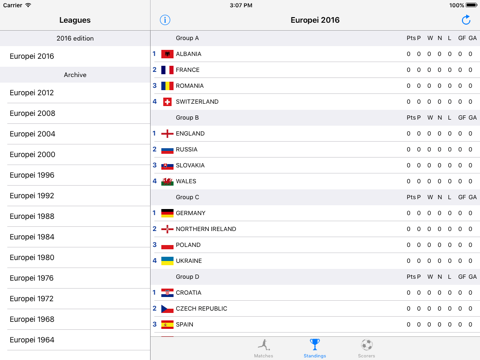Select the CROATIA team name
Screen dimensions: 480x360
(x=188, y=293)
